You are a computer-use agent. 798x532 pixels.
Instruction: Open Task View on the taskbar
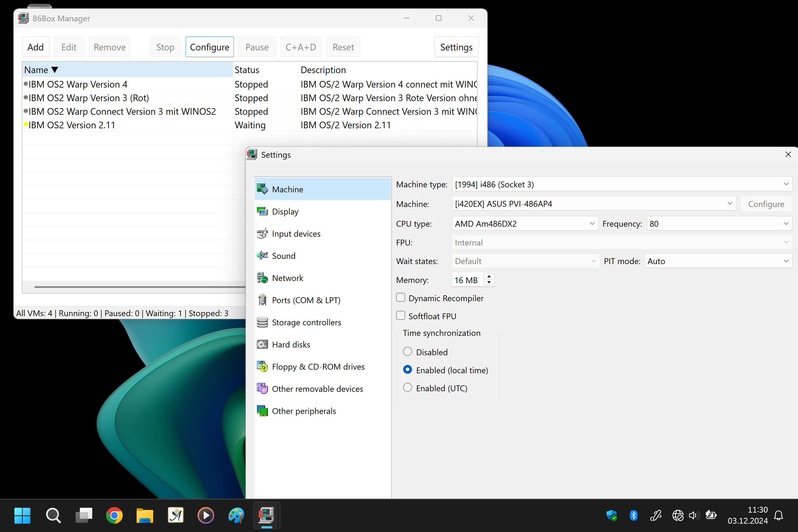tap(84, 515)
